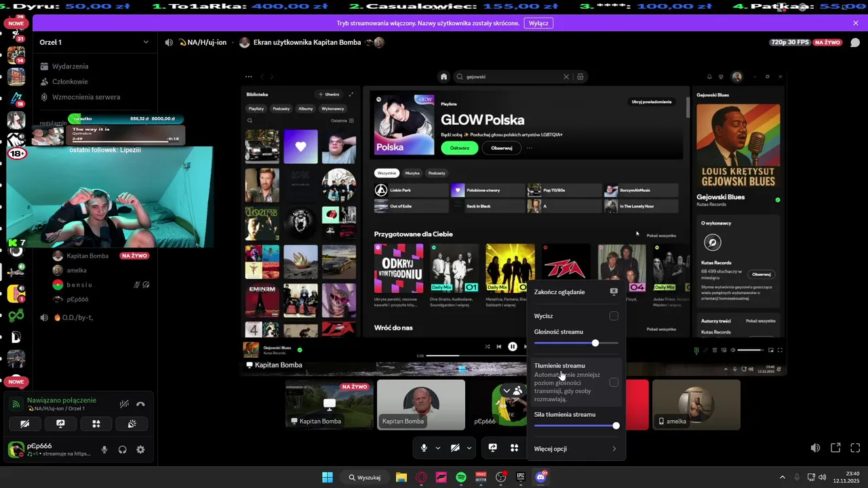Click the Discord icon in the taskbar

click(540, 477)
